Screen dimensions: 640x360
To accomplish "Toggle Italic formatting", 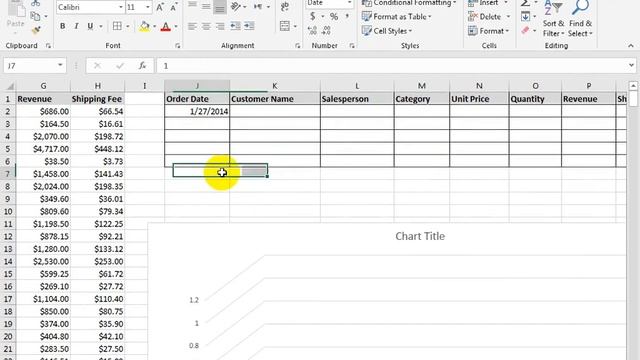I will point(76,27).
